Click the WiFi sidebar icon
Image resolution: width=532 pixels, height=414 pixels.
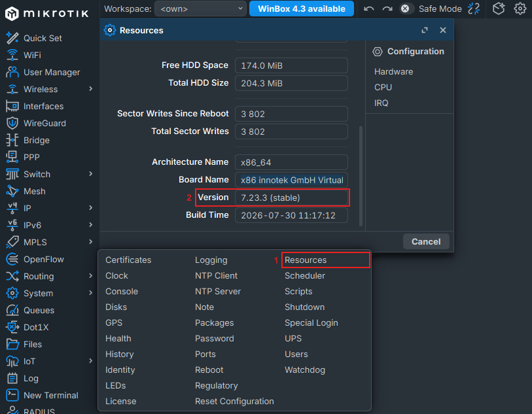tap(12, 55)
